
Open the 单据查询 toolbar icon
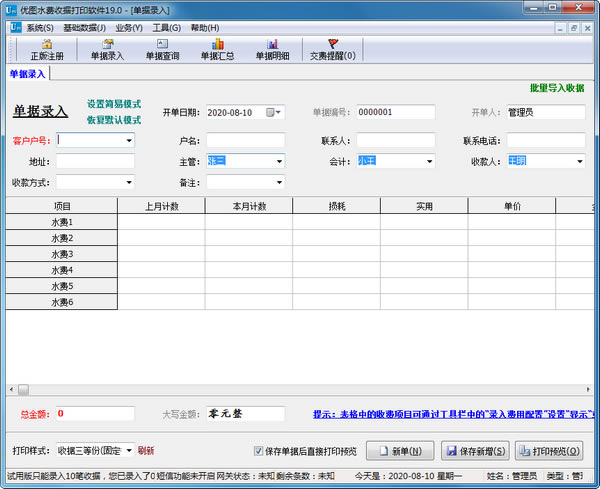[162, 50]
